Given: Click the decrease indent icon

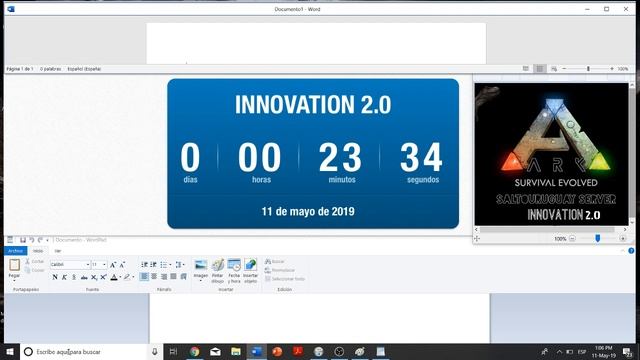Looking at the screenshot, I should pos(144,265).
